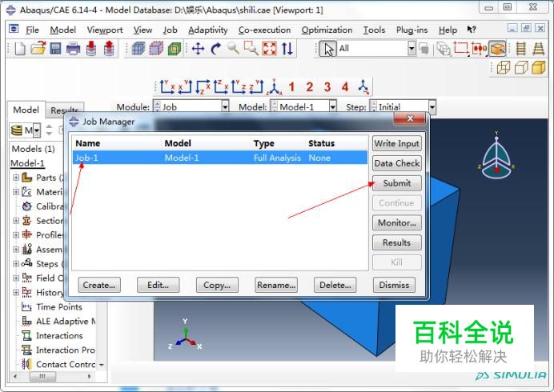Select the Rotate View tool
This screenshot has height=392, width=554.
[215, 49]
